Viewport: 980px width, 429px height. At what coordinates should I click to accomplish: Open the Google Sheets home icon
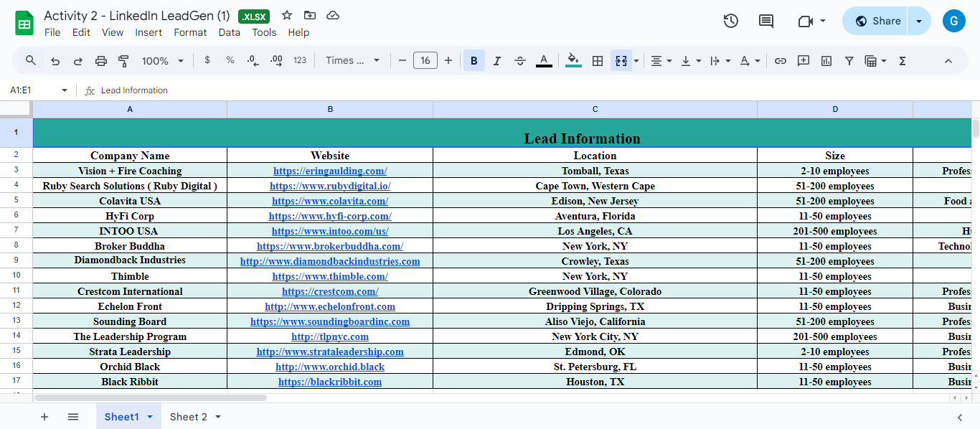click(x=24, y=23)
